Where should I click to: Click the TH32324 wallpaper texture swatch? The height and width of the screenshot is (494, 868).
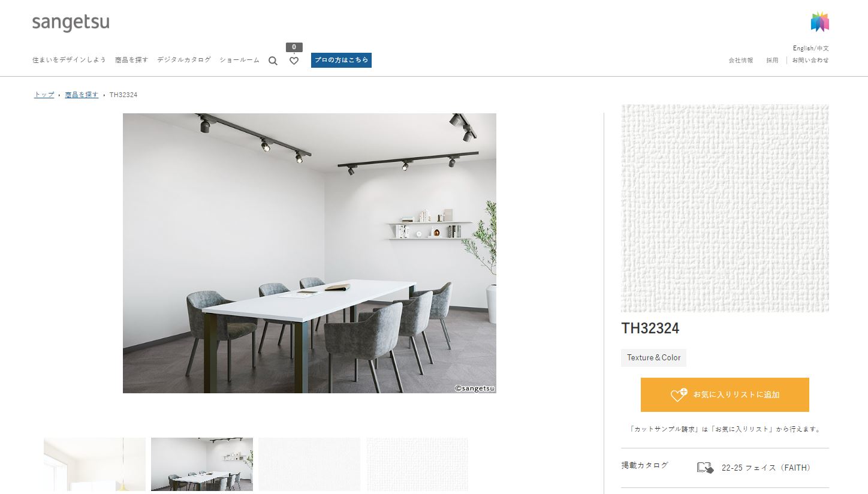[725, 208]
